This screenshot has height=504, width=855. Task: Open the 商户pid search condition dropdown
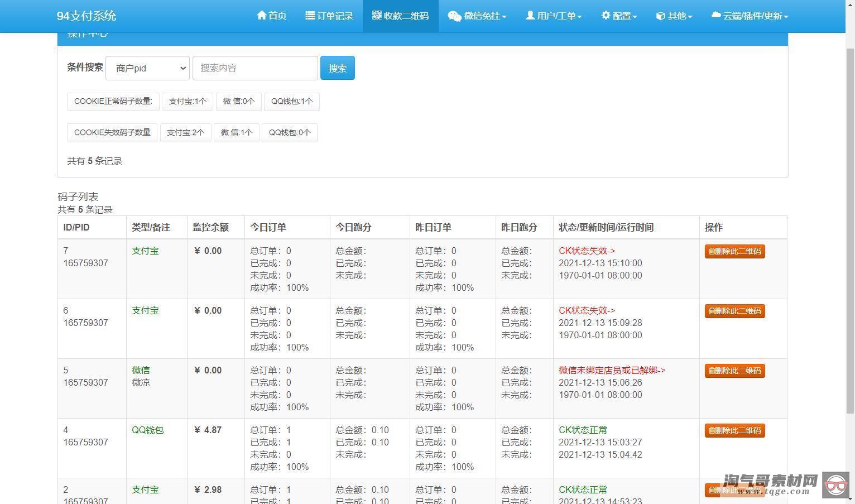[147, 68]
